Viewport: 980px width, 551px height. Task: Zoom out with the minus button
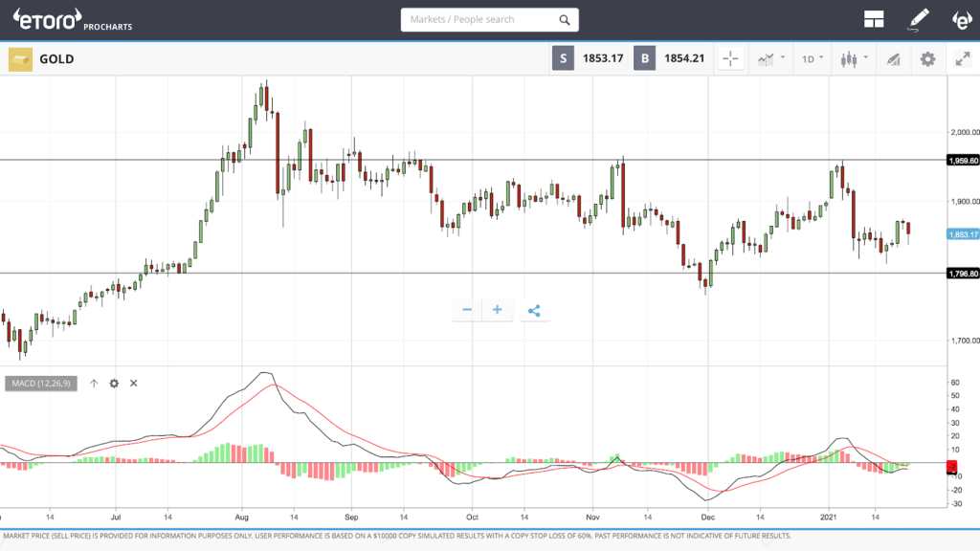tap(467, 310)
